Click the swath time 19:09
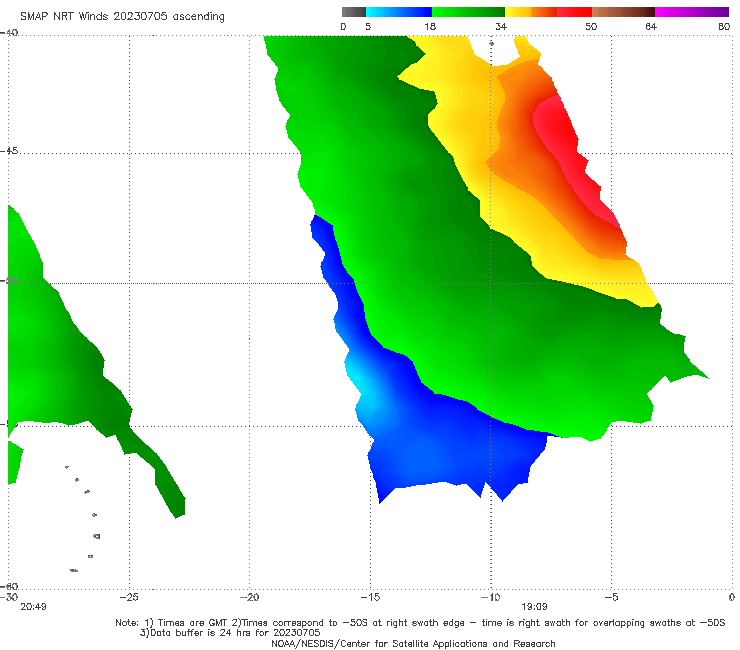Viewport: 740px width, 650px height. 534,607
